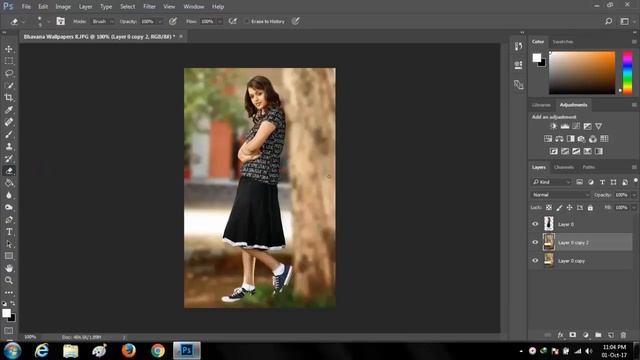640x360 pixels.
Task: Toggle lock image pixels
Action: [559, 208]
